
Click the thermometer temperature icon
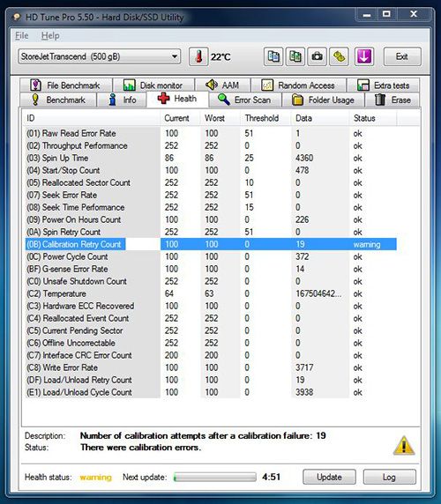(x=198, y=57)
